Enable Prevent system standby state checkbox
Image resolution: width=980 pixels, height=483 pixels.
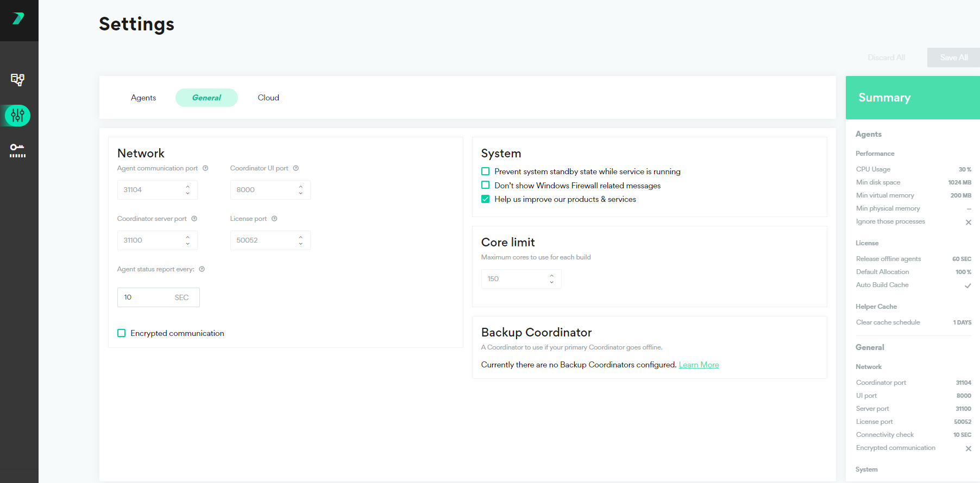[486, 171]
